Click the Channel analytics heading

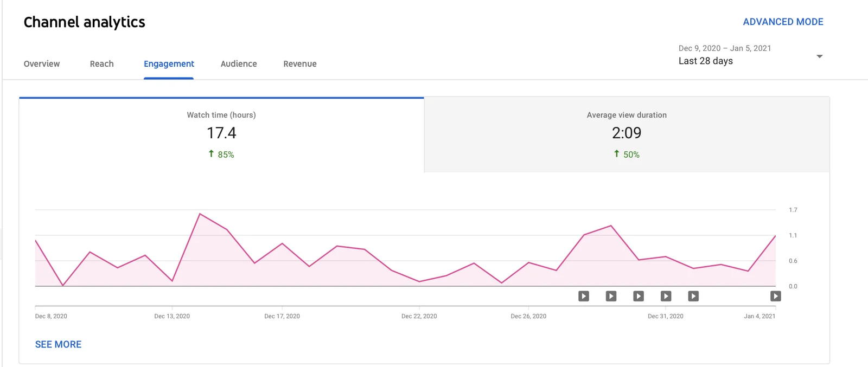pos(85,22)
